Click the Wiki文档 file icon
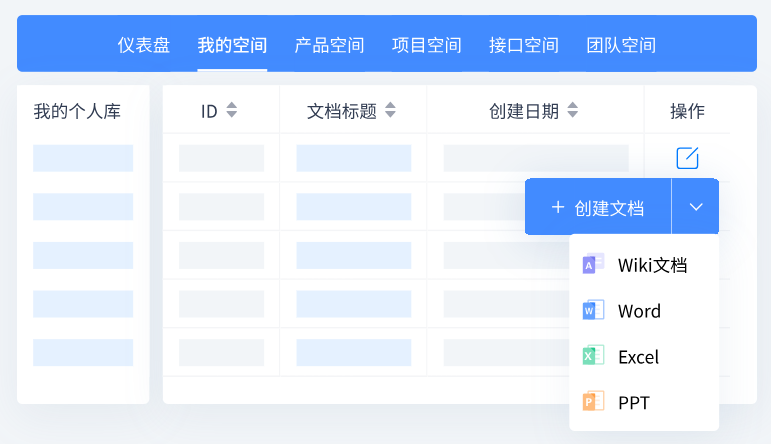This screenshot has height=444, width=771. pos(593,264)
